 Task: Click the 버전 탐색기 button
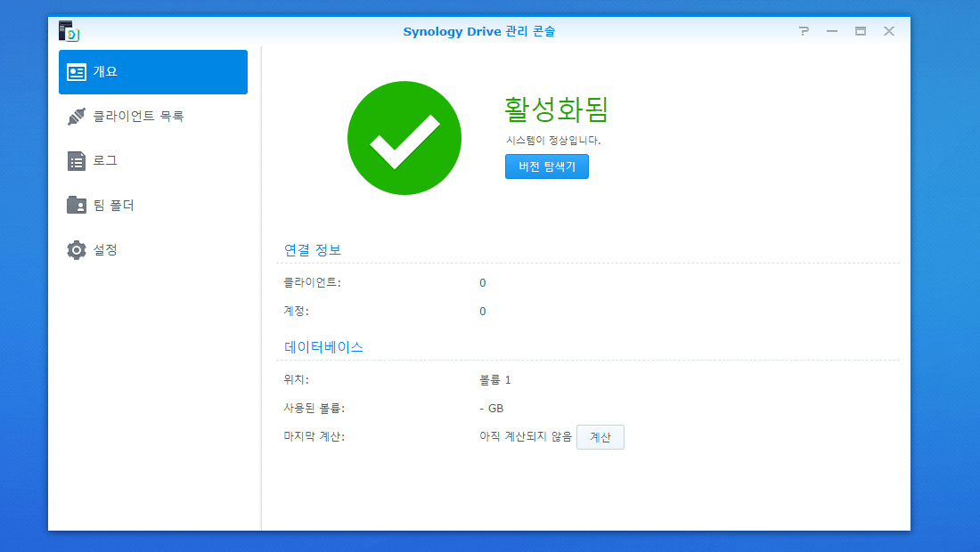[x=547, y=166]
